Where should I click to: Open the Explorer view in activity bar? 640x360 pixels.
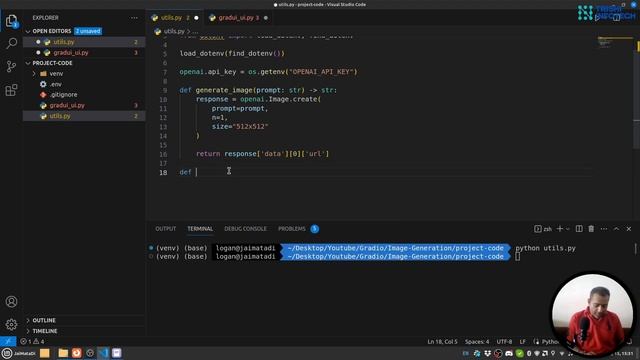11,21
